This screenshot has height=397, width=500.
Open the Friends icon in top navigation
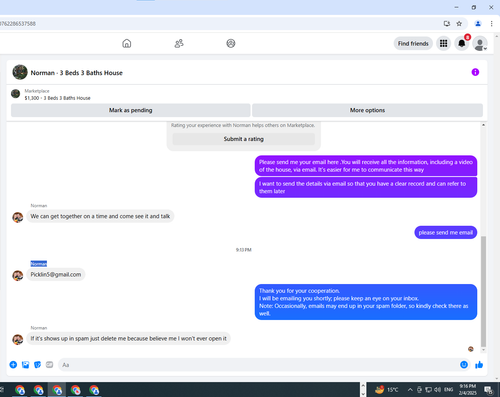[x=179, y=43]
